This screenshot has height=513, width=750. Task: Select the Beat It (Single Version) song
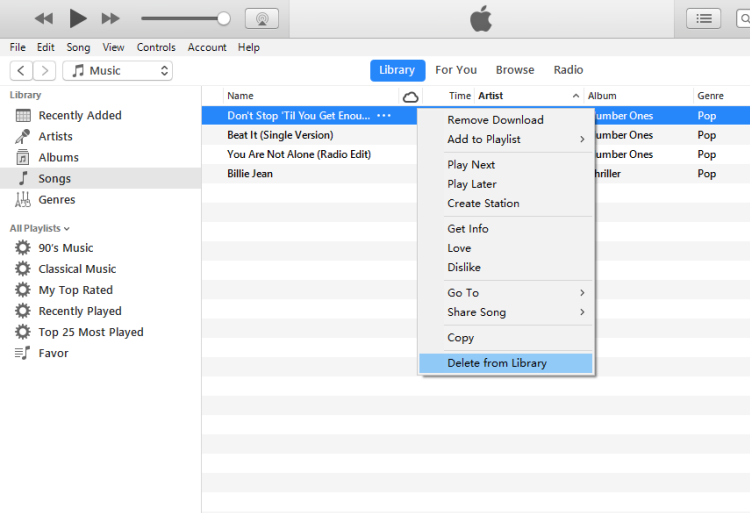[x=280, y=135]
